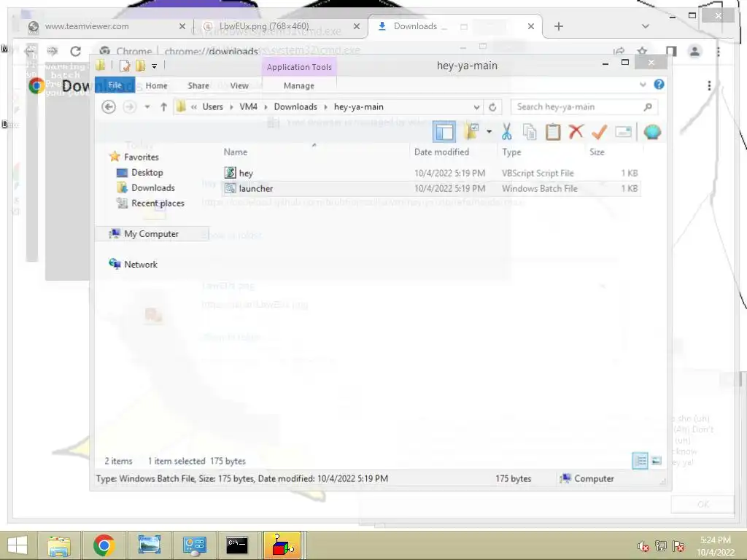Viewport: 747px width, 560px height.
Task: Select Users in the breadcrumb path
Action: pyautogui.click(x=212, y=106)
